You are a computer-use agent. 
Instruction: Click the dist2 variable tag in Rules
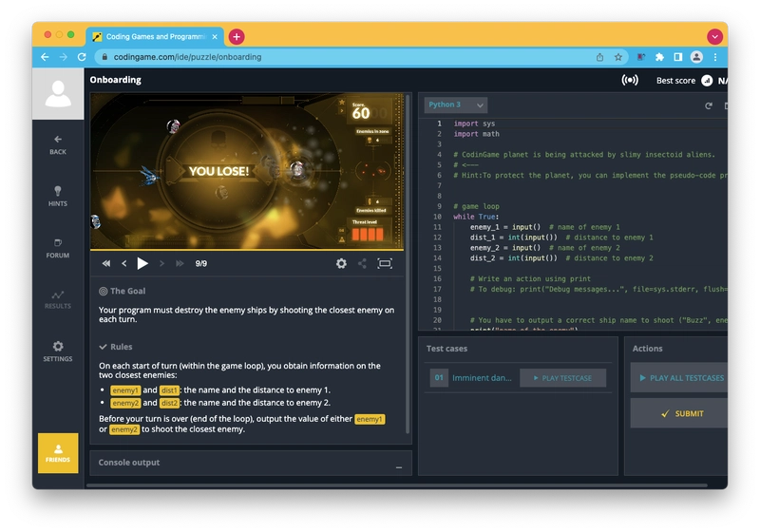tap(169, 403)
